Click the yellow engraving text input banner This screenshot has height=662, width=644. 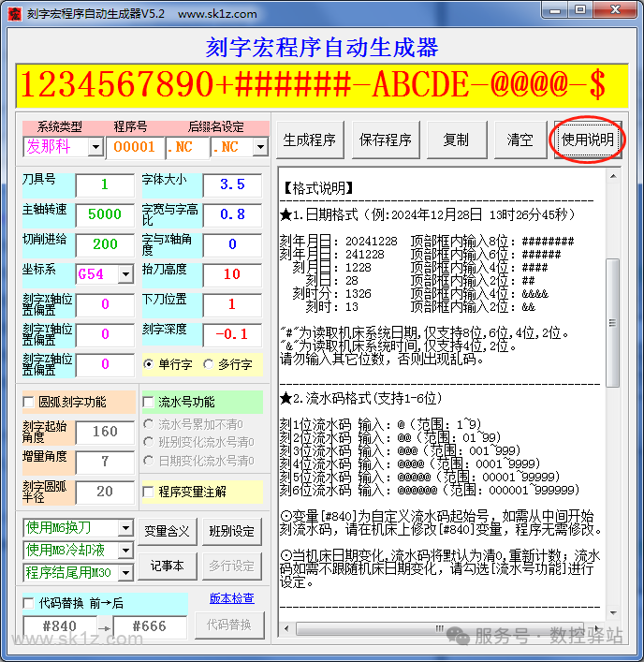[322, 86]
